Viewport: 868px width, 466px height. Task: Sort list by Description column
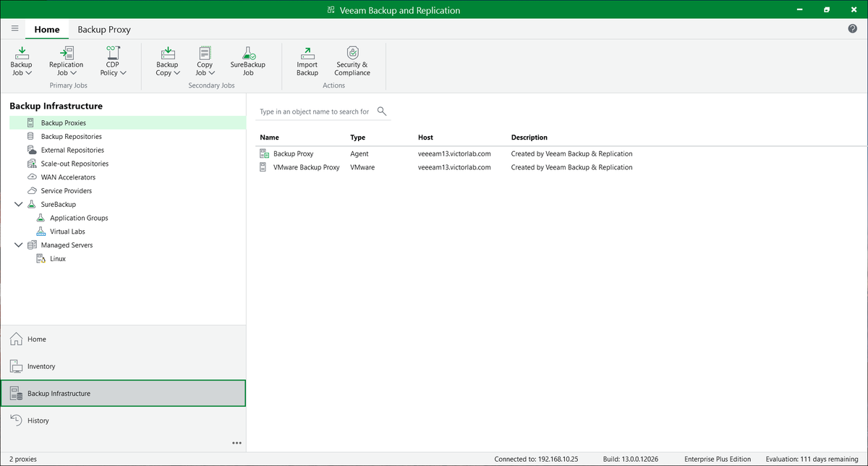(529, 137)
